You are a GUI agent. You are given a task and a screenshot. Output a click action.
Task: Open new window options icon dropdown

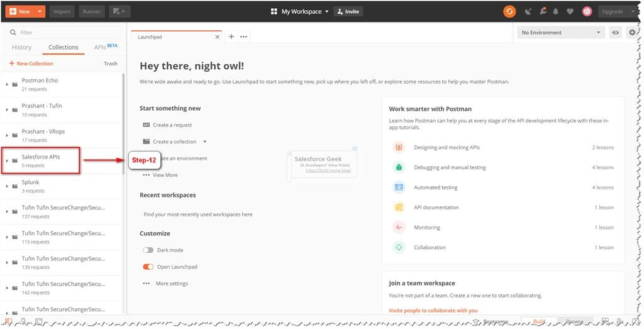click(119, 11)
